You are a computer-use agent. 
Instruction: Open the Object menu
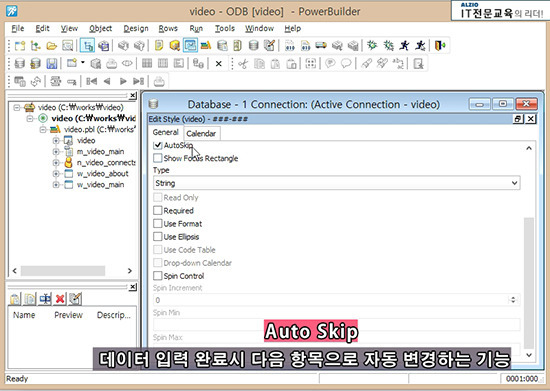[x=100, y=28]
